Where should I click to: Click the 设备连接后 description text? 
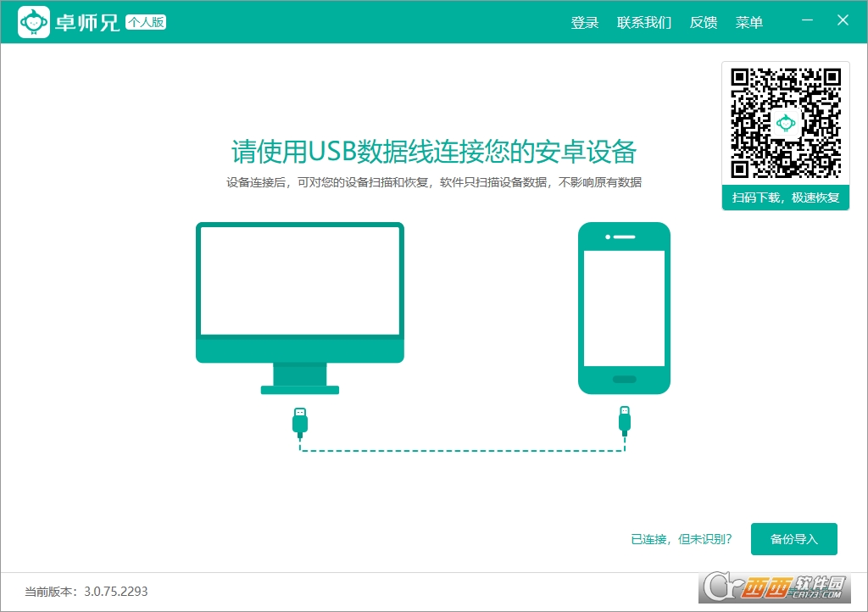coord(433,182)
